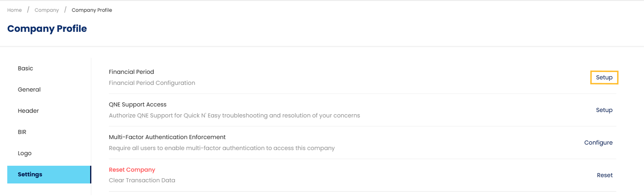644x196 pixels.
Task: Select the Header tab
Action: point(28,111)
